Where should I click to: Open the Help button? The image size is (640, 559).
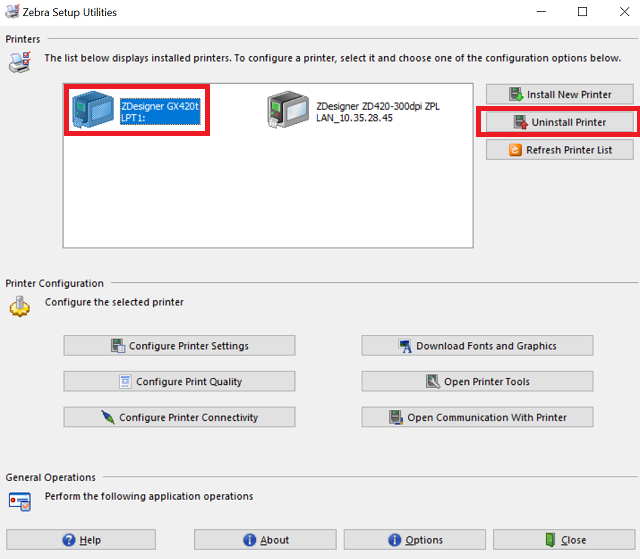pyautogui.click(x=81, y=540)
